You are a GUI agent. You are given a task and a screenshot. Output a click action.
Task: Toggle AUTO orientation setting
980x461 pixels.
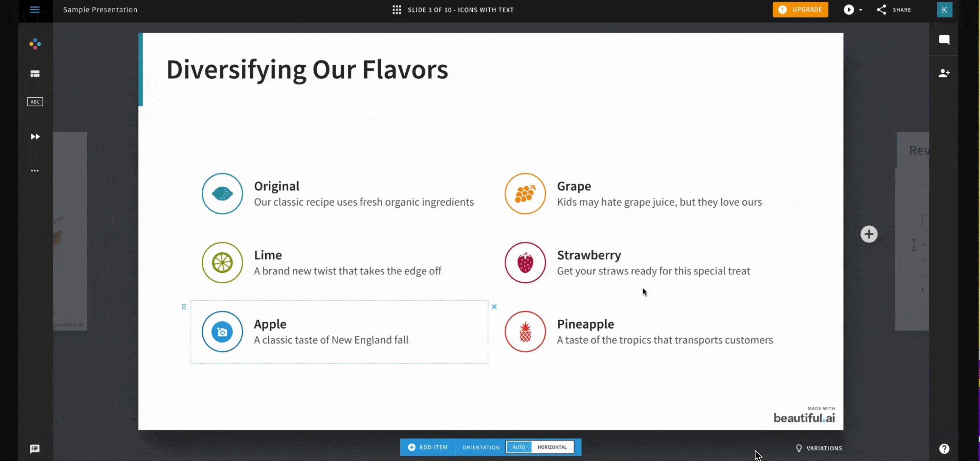coord(519,446)
